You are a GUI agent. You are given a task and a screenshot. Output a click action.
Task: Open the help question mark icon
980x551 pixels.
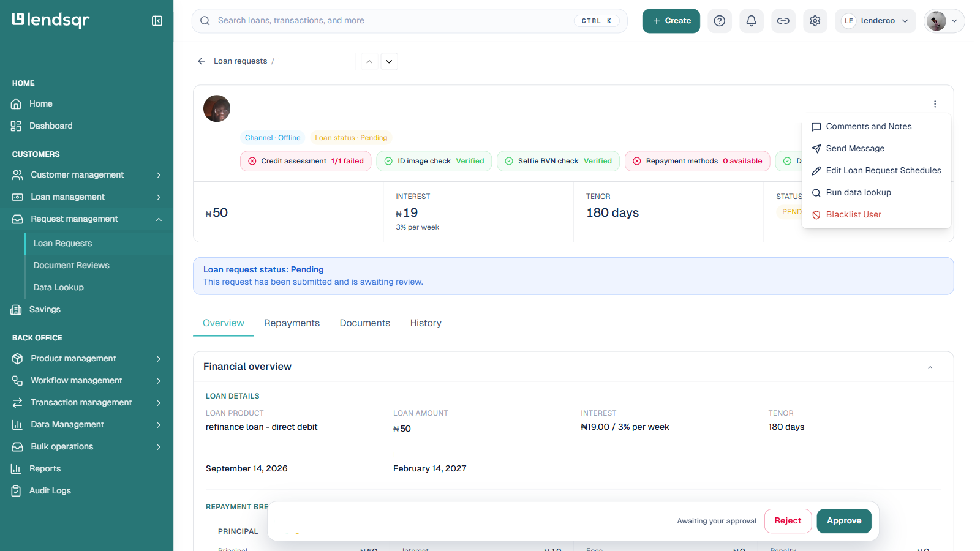click(x=720, y=21)
